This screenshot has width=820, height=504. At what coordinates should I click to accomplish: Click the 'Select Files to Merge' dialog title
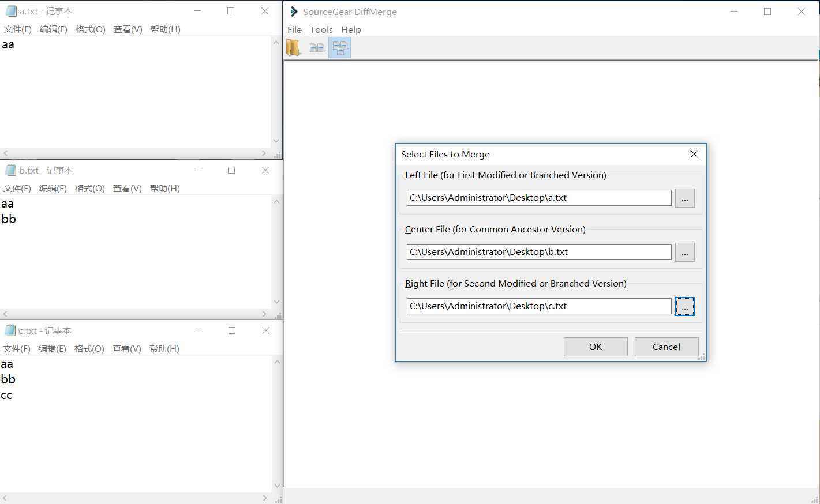coord(445,154)
